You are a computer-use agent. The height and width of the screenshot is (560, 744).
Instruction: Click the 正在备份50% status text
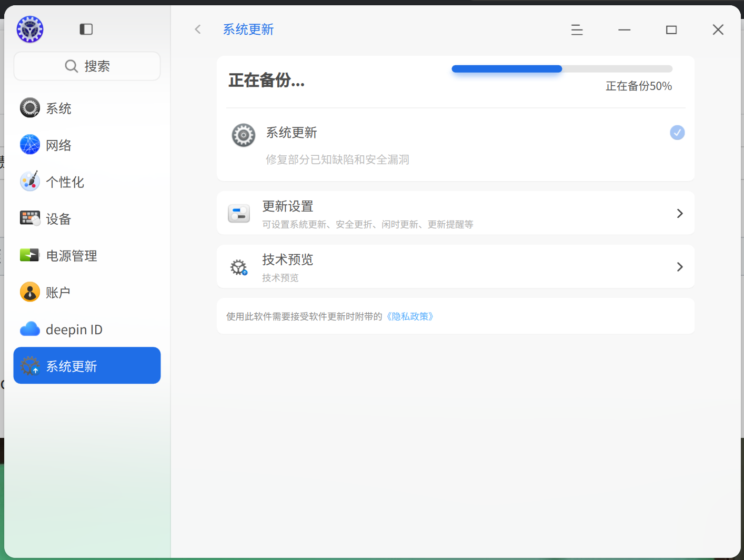point(639,86)
